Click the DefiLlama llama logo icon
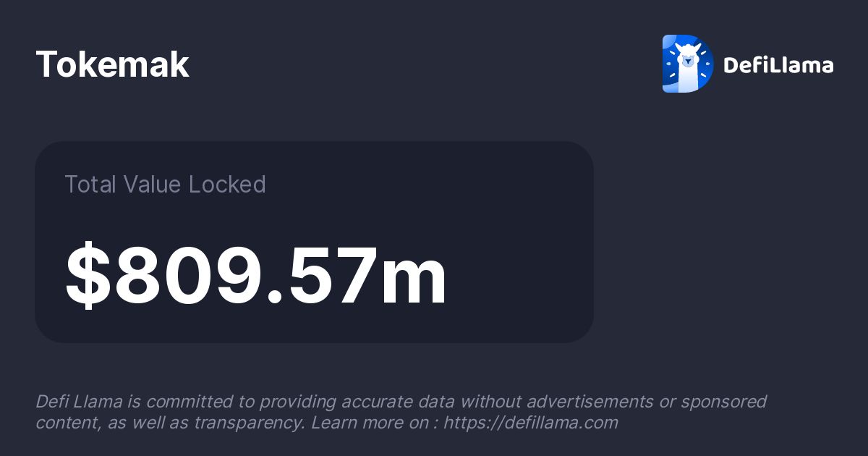The image size is (868, 456). coord(688,64)
